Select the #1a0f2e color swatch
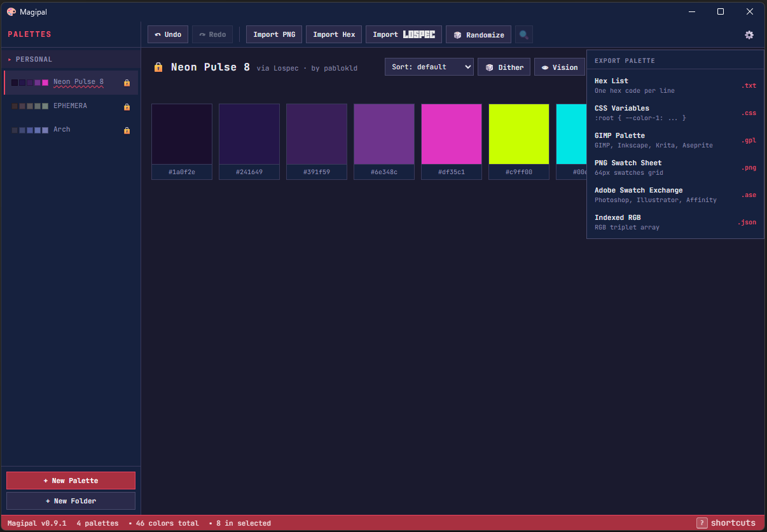 click(x=182, y=134)
